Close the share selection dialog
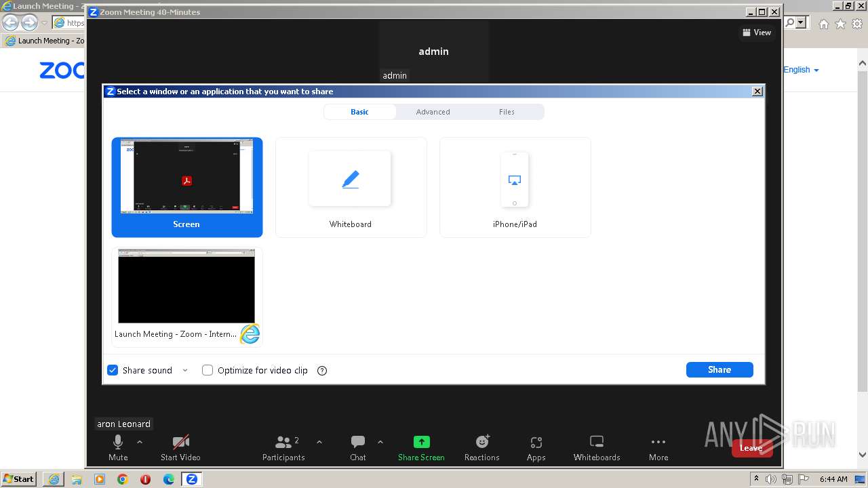 point(757,91)
